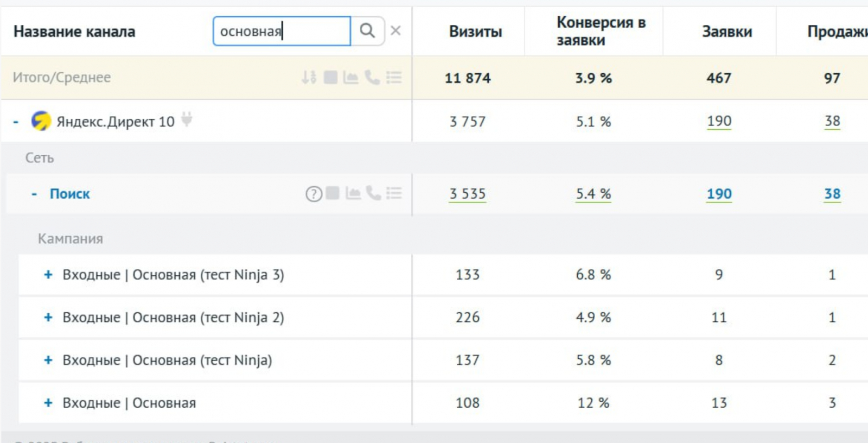Click the sort icon in totals row
Viewport: 868px width, 443px height.
pos(309,78)
